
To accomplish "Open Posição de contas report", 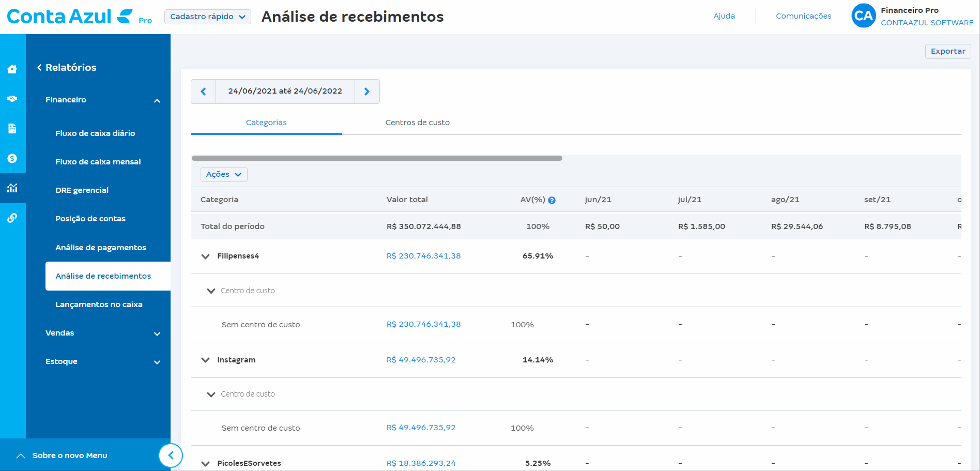I will [90, 219].
